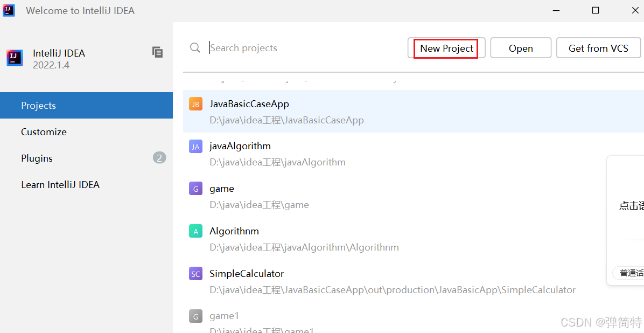The width and height of the screenshot is (644, 333).
Task: Click the IntelliJ title bar app icon
Action: (x=9, y=10)
